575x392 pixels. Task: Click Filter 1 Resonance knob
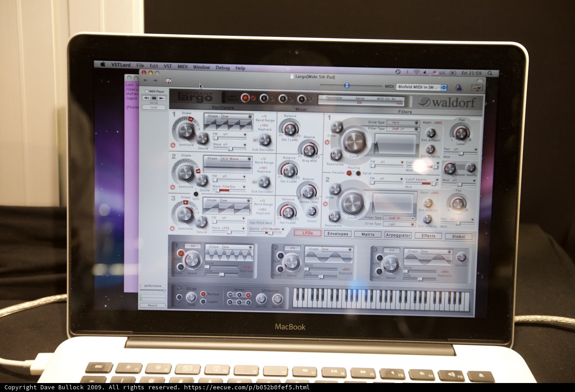coord(336,154)
